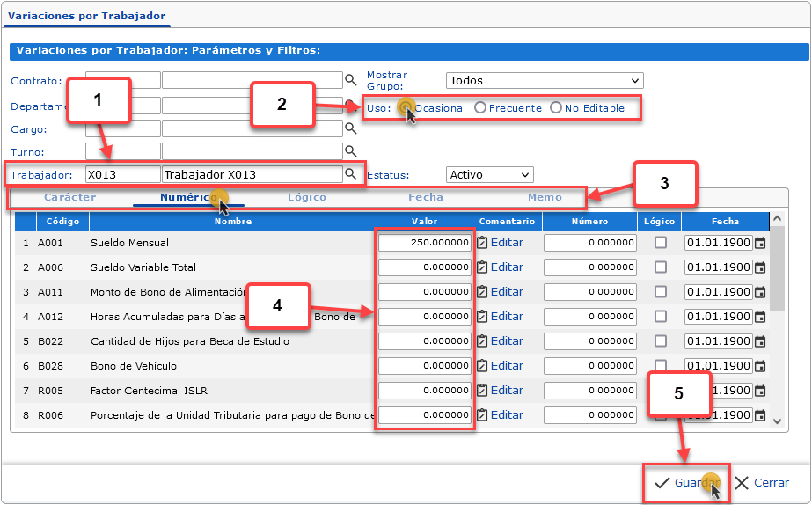Click edit comment icon for Bono de Vehículo
The image size is (812, 505).
(x=482, y=366)
